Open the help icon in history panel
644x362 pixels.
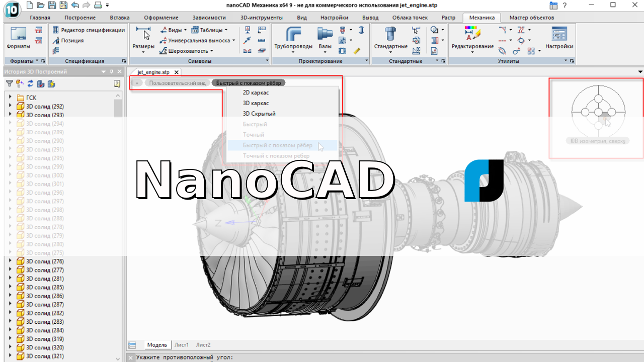point(117,83)
